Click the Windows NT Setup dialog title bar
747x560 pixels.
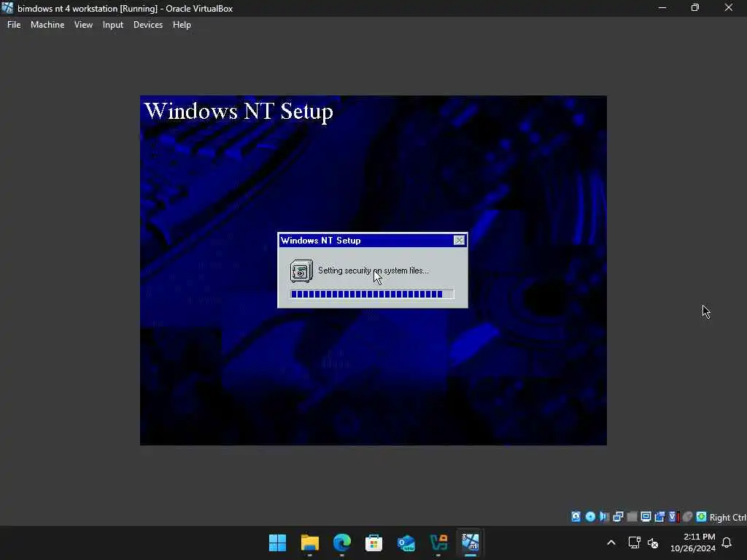point(372,241)
